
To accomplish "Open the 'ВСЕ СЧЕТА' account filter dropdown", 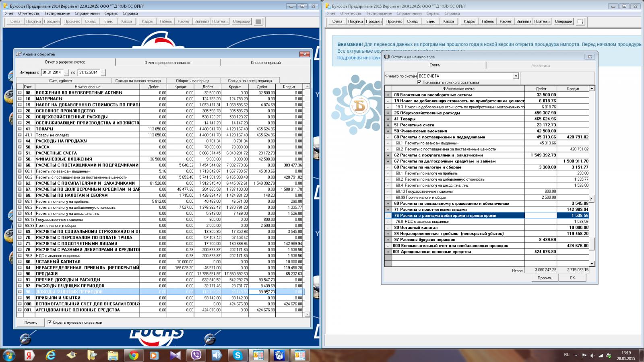I will click(516, 76).
